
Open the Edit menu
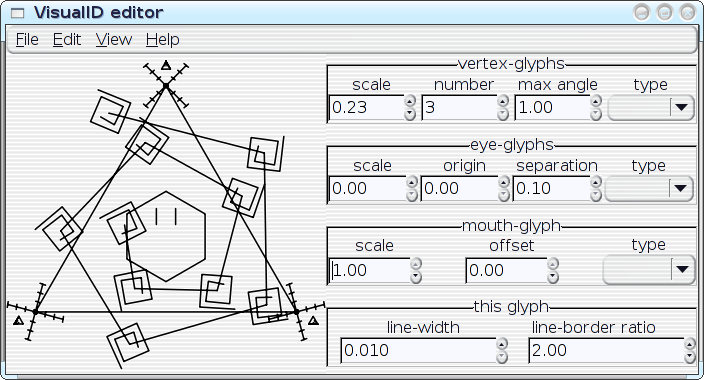tap(67, 40)
